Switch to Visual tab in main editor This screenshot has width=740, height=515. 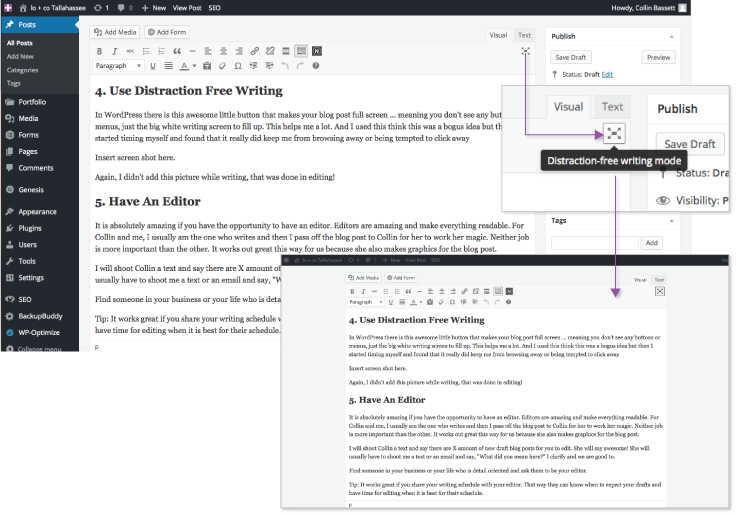[x=498, y=35]
